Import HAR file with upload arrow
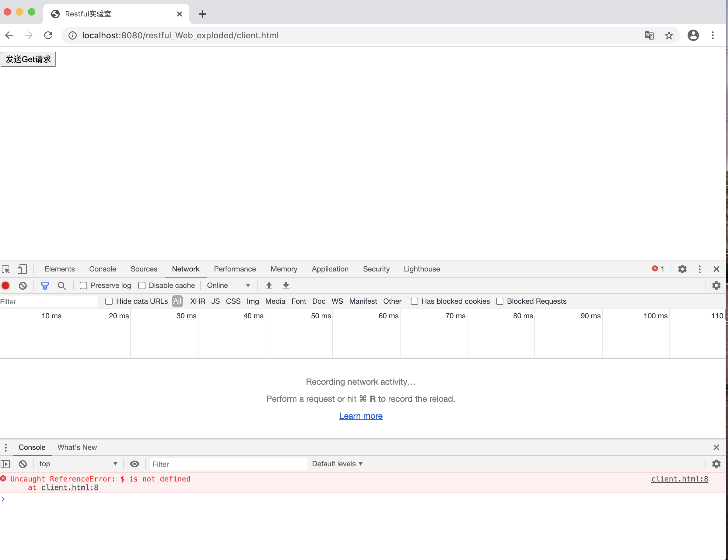728x560 pixels. [269, 286]
